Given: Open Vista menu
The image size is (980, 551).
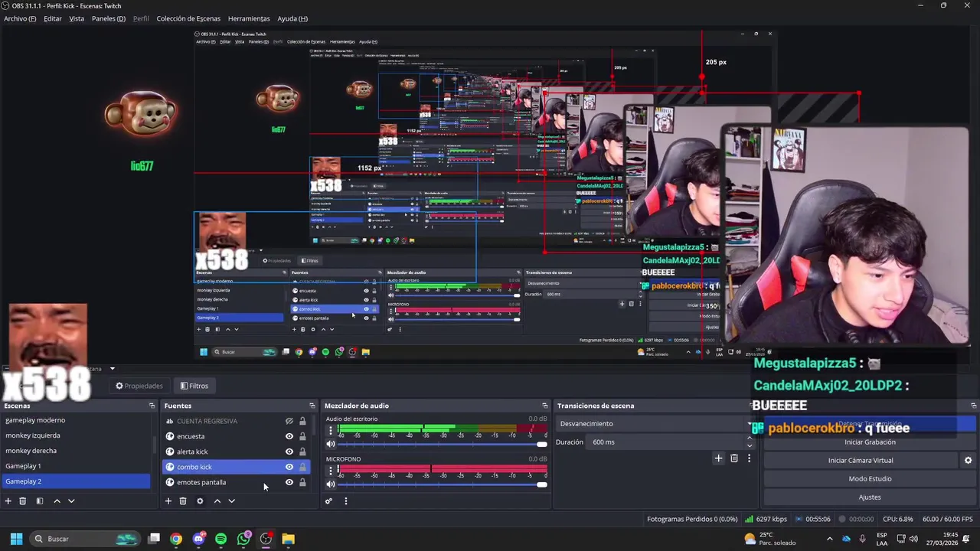Looking at the screenshot, I should tap(77, 18).
